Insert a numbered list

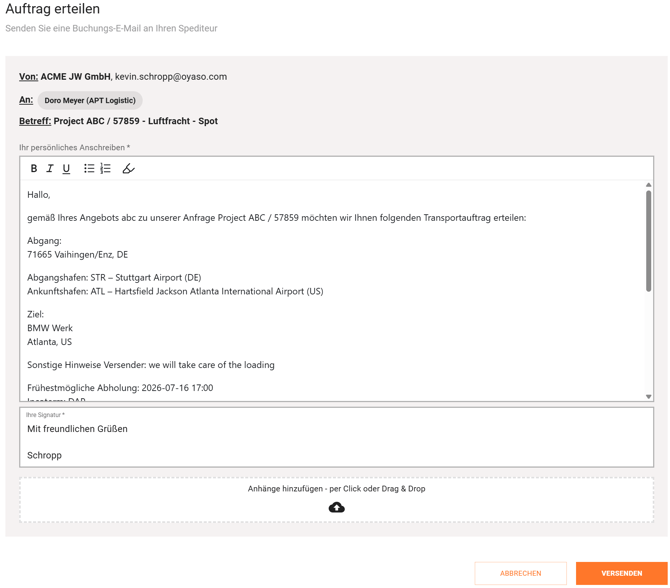(106, 169)
